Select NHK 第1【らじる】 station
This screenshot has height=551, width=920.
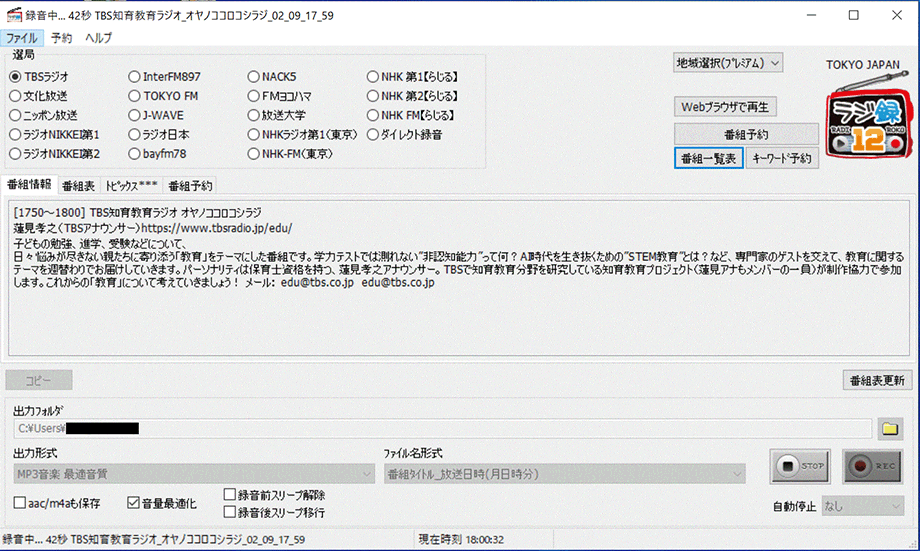[413, 77]
